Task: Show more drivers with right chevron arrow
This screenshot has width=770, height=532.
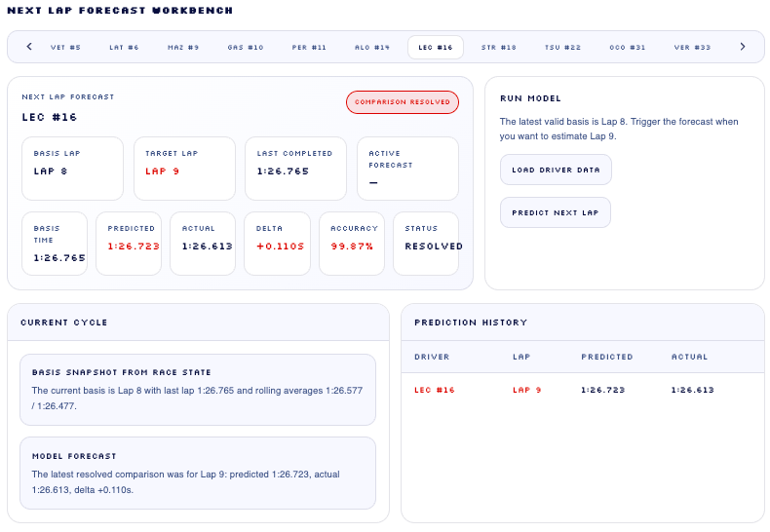Action: [x=743, y=47]
